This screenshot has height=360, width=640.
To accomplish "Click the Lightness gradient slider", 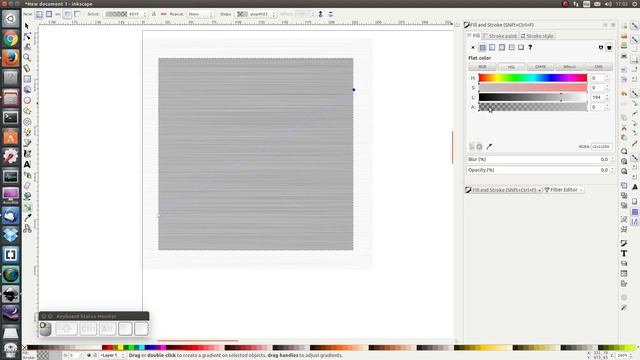I will (533, 97).
